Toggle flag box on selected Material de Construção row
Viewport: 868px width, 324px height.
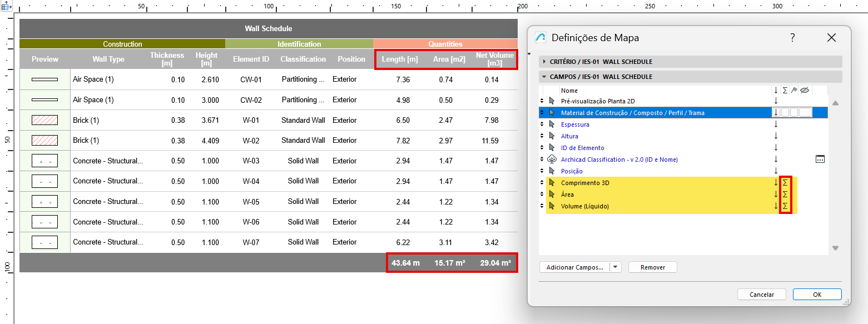794,113
